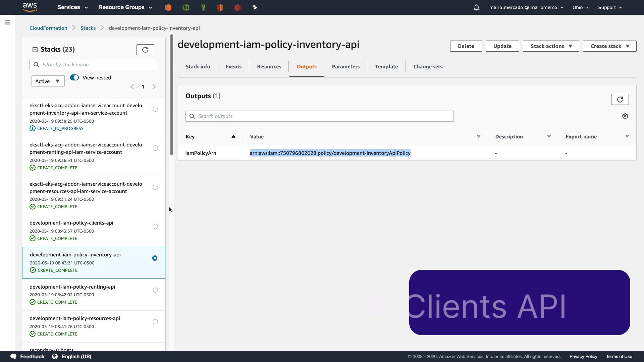Select development-iam-policy-renting-api stack radio
The height and width of the screenshot is (362, 644).
click(x=155, y=290)
